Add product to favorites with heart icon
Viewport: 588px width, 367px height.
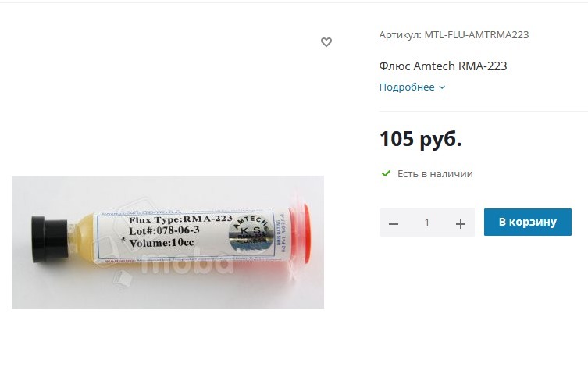pyautogui.click(x=326, y=42)
